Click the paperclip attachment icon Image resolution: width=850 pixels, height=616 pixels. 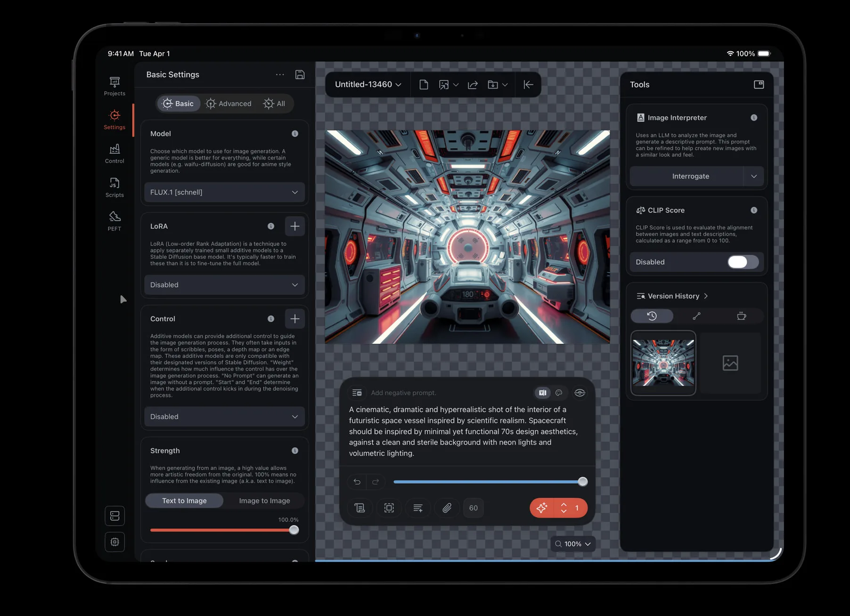(x=447, y=508)
